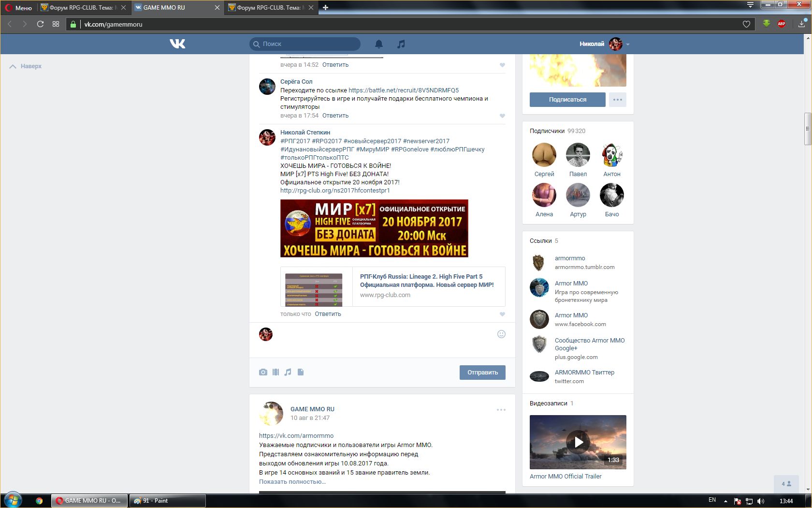Like Серёга Сол's comment
Image resolution: width=812 pixels, height=508 pixels.
502,116
